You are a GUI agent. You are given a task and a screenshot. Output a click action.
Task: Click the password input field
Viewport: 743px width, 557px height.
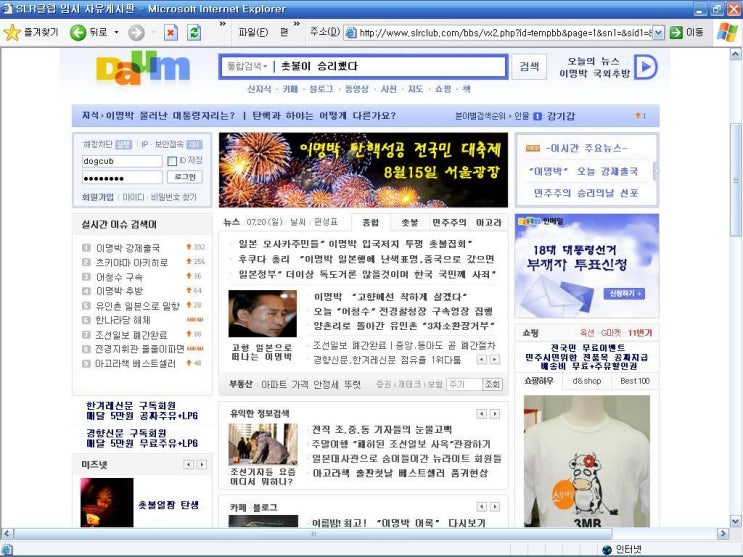coord(122,178)
